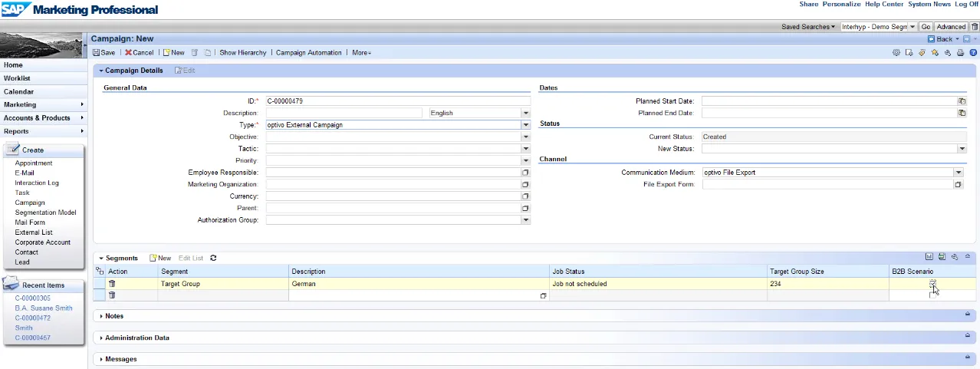The width and height of the screenshot is (980, 369).
Task: Open value help for File Export Form
Action: pos(958,184)
